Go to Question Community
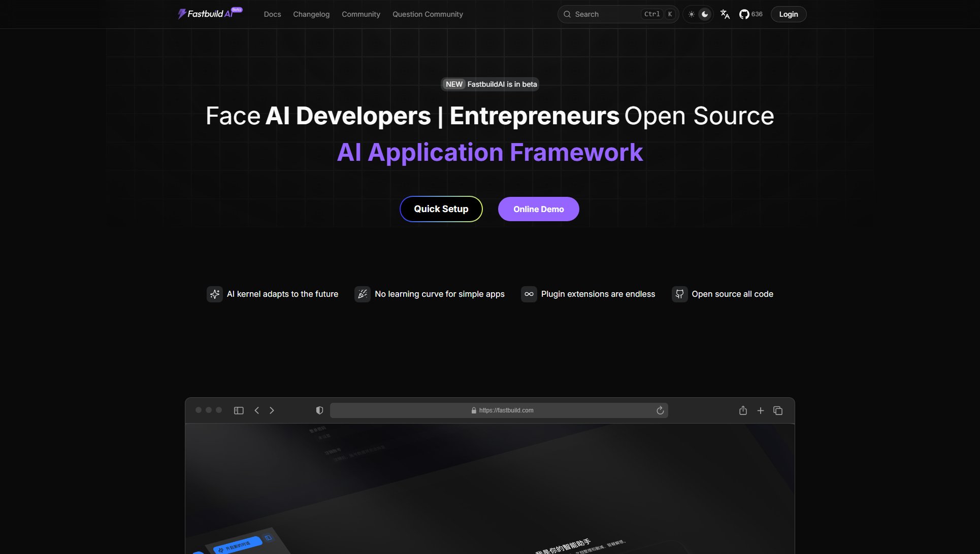Screen dimensions: 980x554 [428, 14]
